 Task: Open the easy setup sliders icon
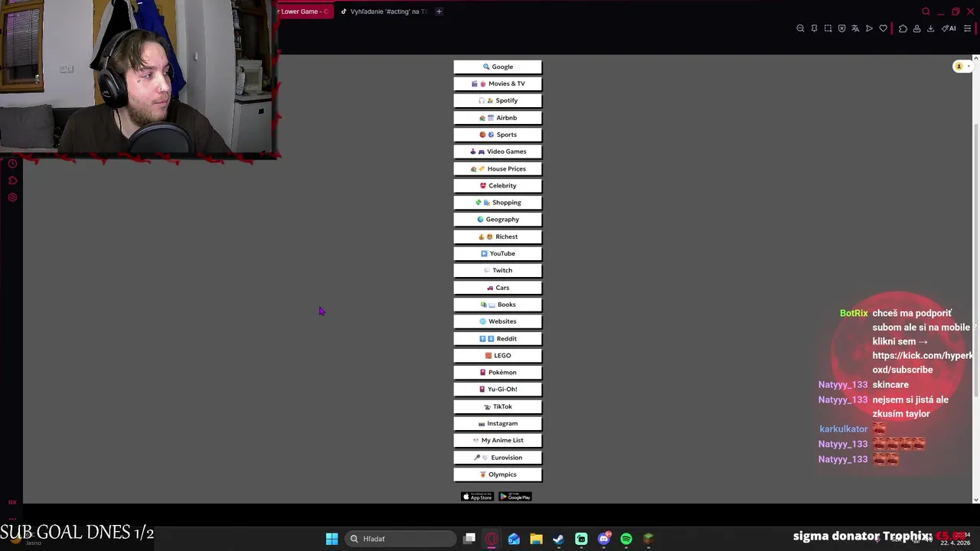click(967, 28)
